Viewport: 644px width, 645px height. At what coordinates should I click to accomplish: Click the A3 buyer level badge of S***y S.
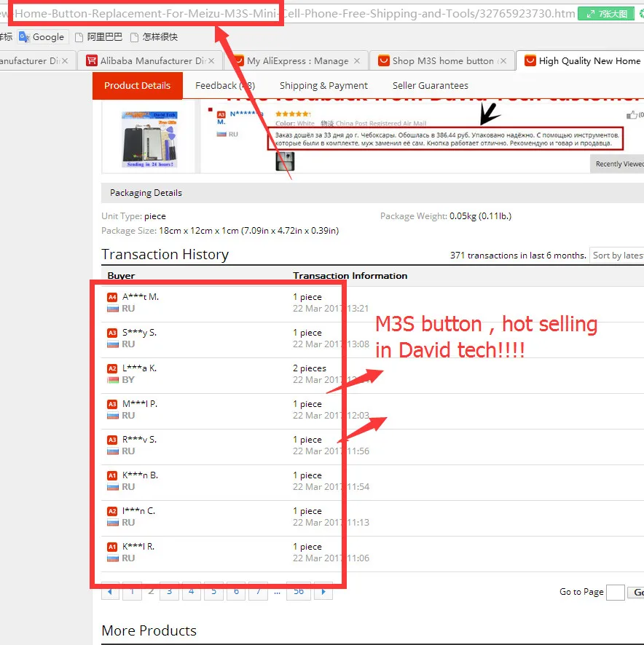click(x=112, y=333)
